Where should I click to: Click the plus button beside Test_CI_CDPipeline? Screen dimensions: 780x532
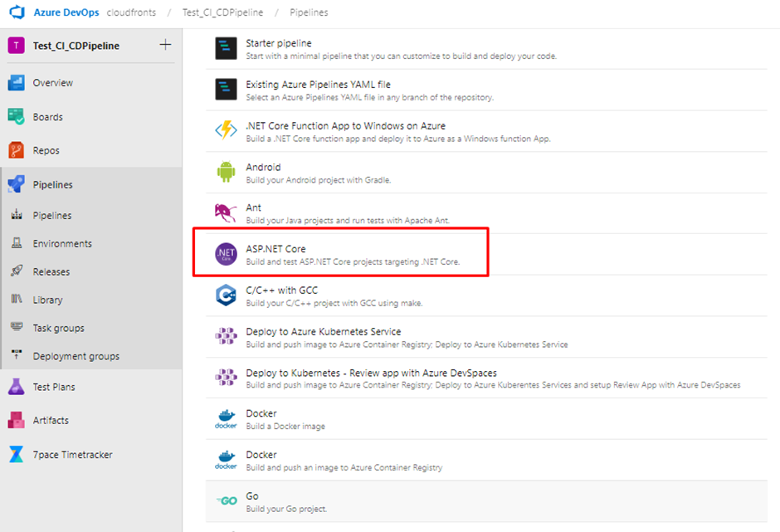pyautogui.click(x=165, y=45)
